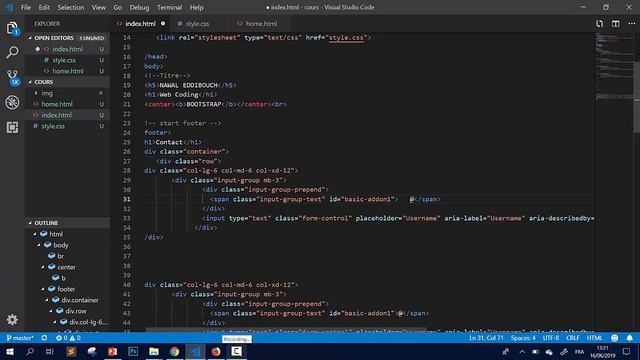
Task: Open the Manage gear in activity bar
Action: [x=12, y=319]
